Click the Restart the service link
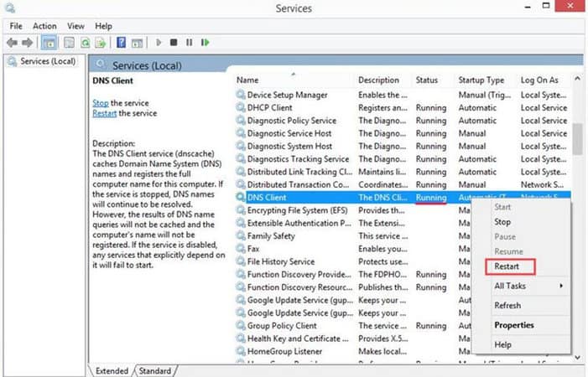Screen dimensions: 588x377 [104, 113]
